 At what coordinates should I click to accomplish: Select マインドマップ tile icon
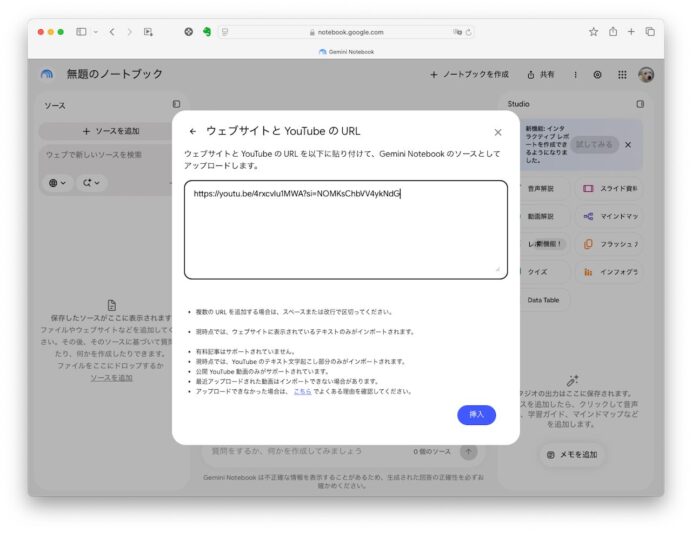[588, 216]
